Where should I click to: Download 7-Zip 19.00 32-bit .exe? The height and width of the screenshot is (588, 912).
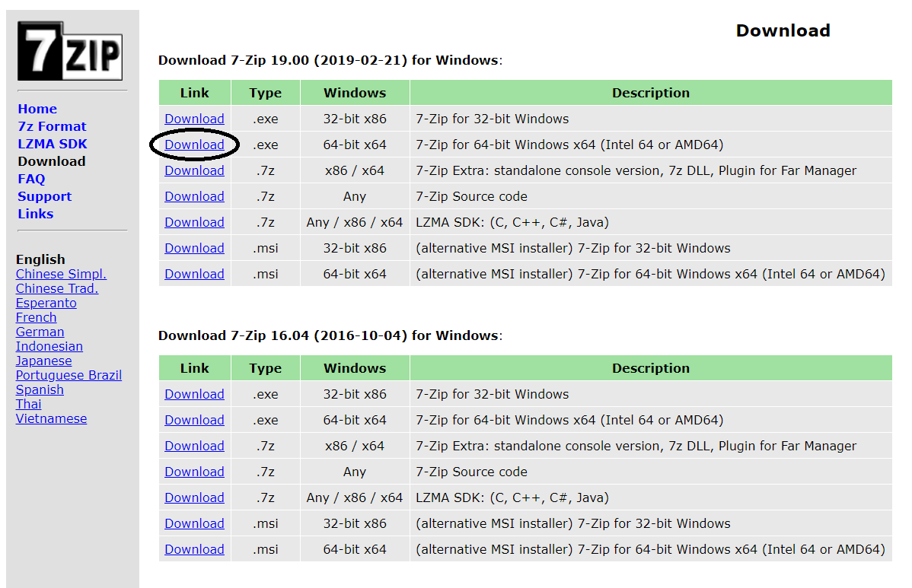click(194, 119)
